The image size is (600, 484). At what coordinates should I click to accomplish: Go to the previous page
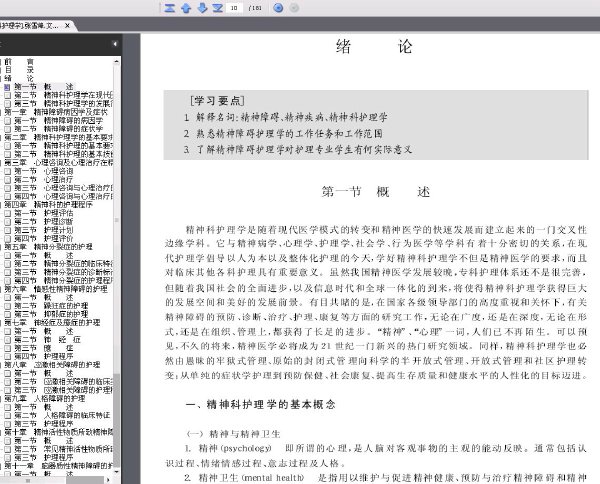pyautogui.click(x=186, y=8)
